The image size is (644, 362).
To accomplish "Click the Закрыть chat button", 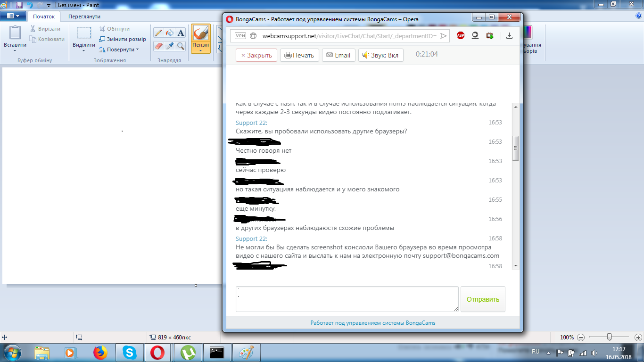I will point(256,55).
